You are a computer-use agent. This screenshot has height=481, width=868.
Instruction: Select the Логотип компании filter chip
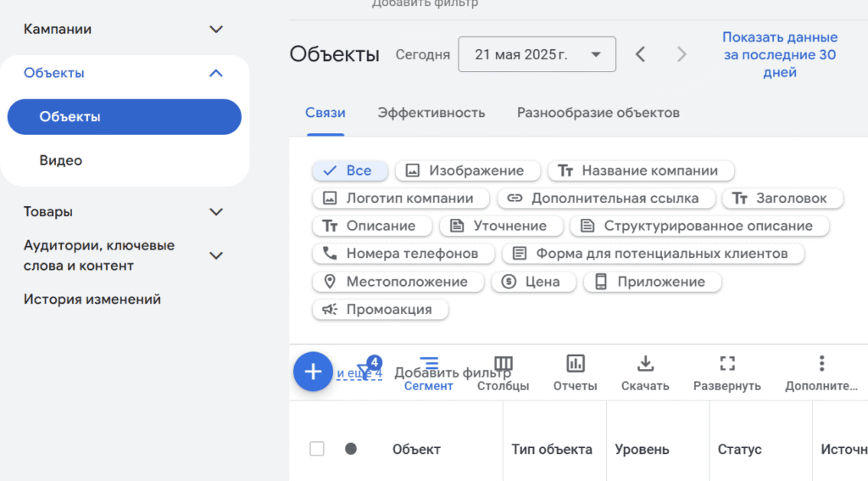click(x=401, y=199)
